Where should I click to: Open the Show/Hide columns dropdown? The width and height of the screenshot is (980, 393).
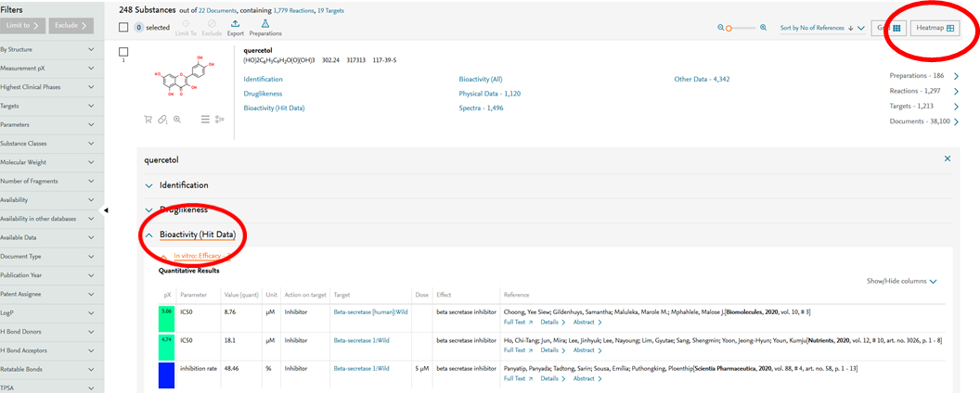coord(901,281)
